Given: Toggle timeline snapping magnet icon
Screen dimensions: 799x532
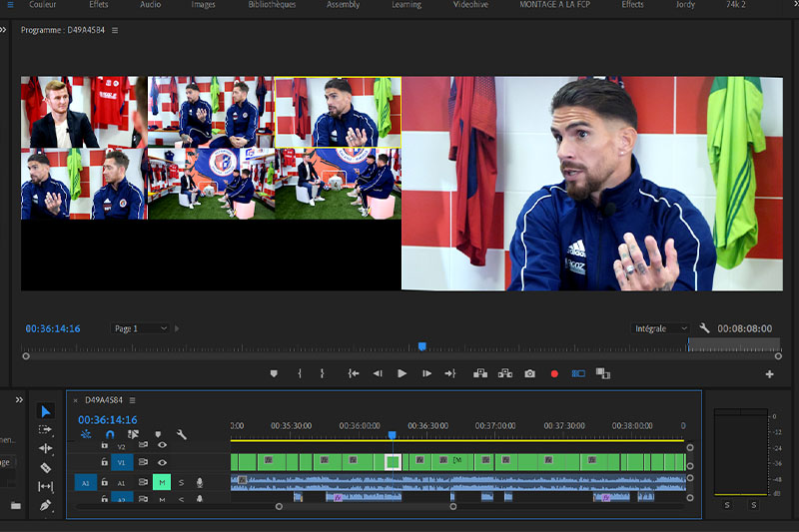Looking at the screenshot, I should [110, 434].
